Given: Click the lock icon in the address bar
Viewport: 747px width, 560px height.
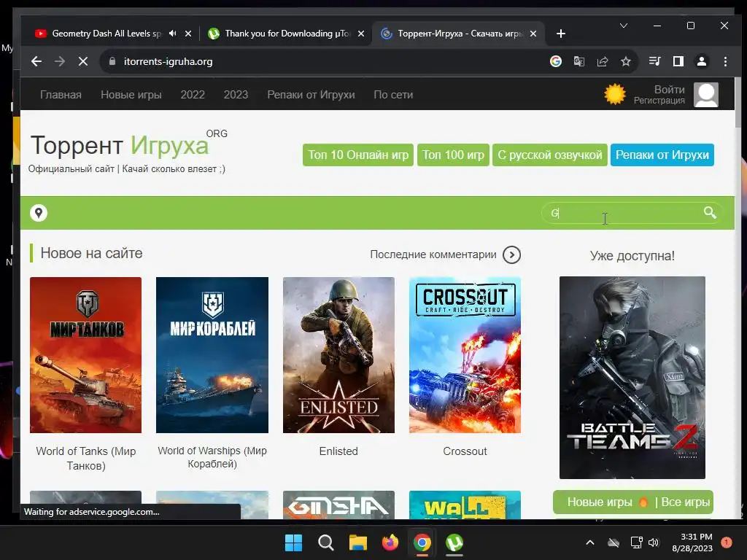Looking at the screenshot, I should pos(112,61).
